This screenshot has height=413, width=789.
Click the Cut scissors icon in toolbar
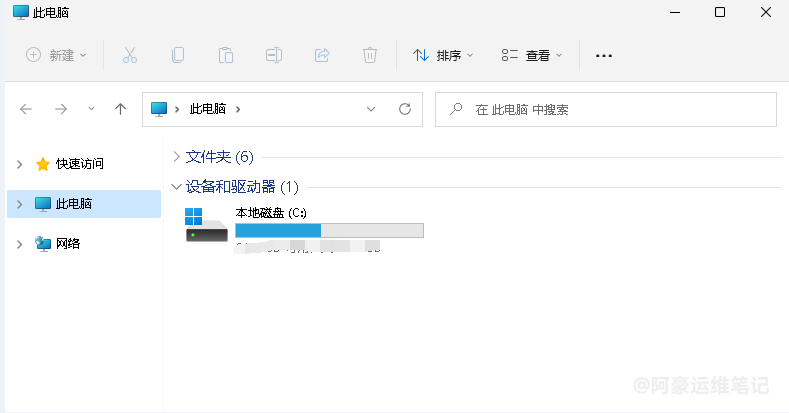129,56
